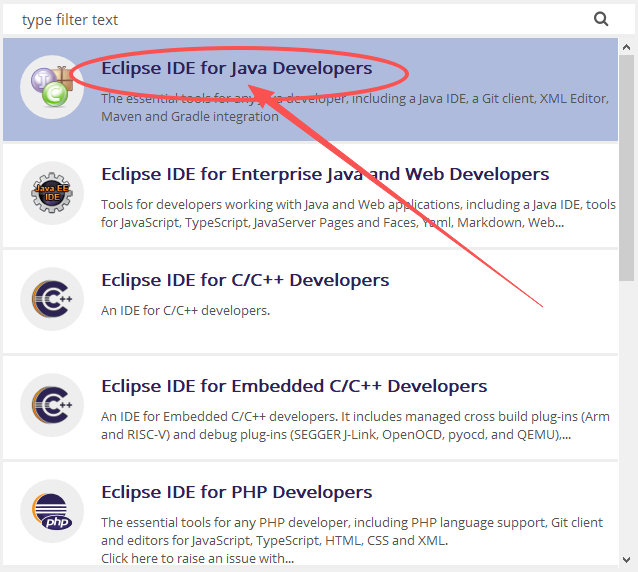This screenshot has height=572, width=638.
Task: Click the scrollbar down arrow
Action: coord(627,560)
